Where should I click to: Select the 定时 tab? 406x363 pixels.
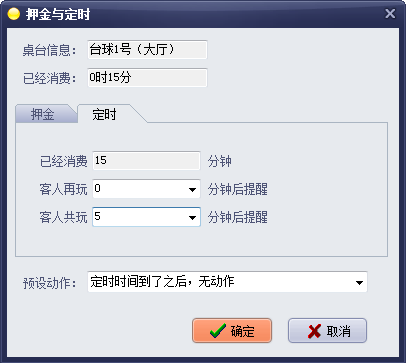[104, 114]
